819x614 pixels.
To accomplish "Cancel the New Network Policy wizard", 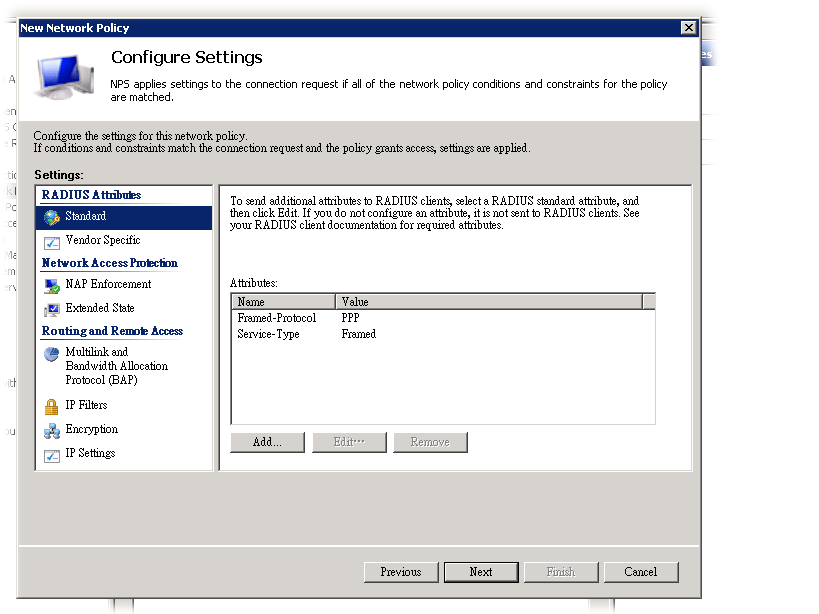I will [x=640, y=572].
